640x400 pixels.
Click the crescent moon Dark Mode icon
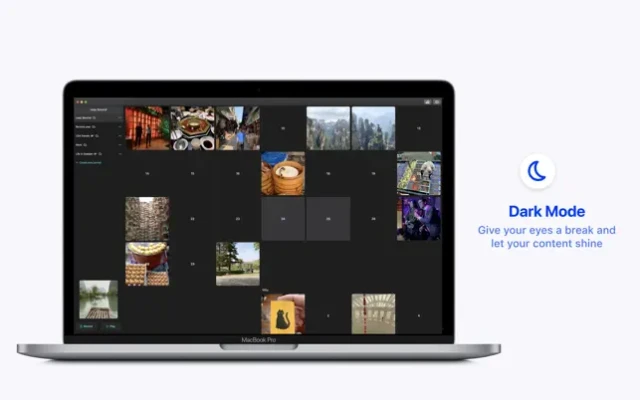pyautogui.click(x=538, y=172)
